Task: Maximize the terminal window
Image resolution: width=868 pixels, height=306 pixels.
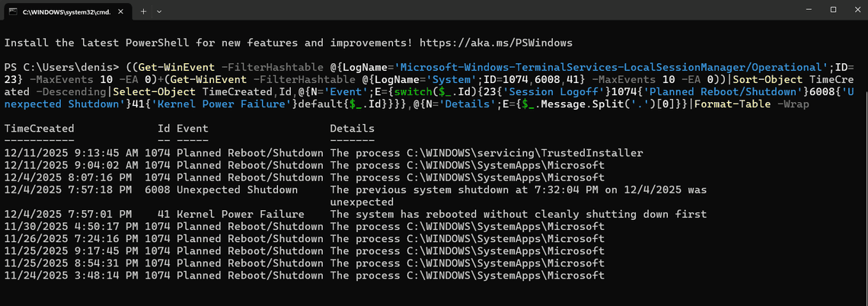Action: (x=833, y=9)
